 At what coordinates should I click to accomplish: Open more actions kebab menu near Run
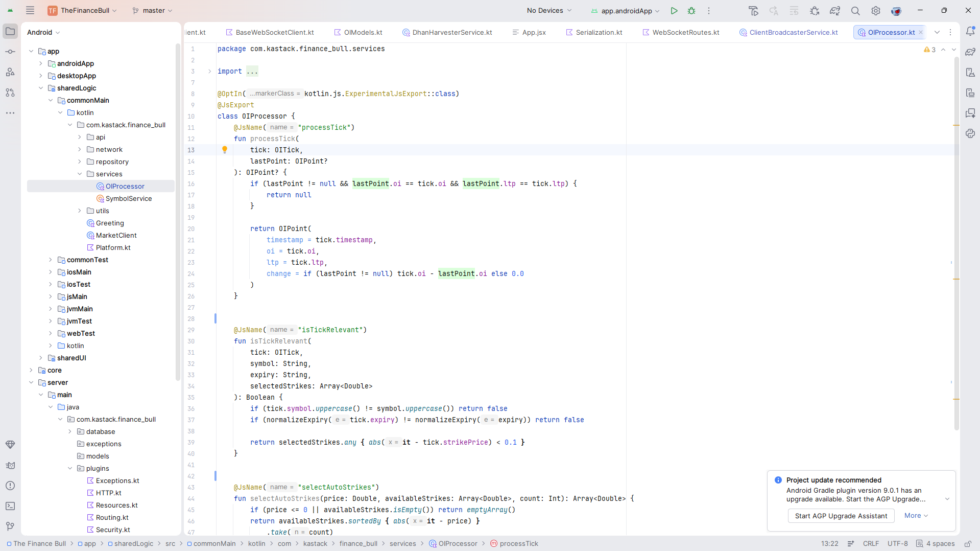[709, 11]
